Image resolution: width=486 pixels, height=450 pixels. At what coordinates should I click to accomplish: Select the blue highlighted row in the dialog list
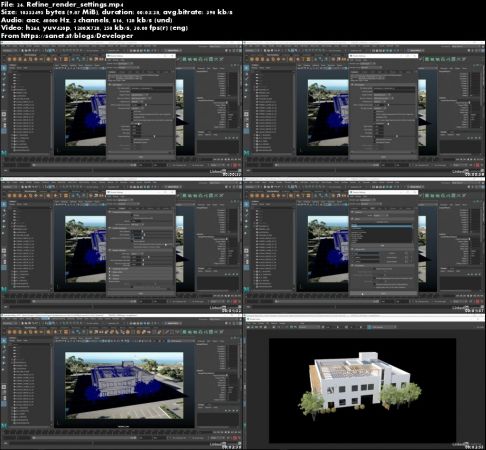point(381,226)
